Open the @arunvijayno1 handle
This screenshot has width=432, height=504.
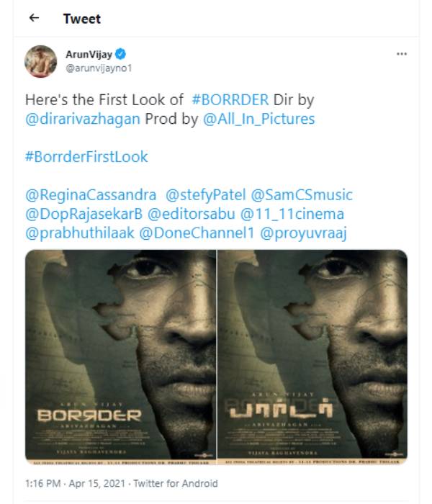pyautogui.click(x=99, y=68)
